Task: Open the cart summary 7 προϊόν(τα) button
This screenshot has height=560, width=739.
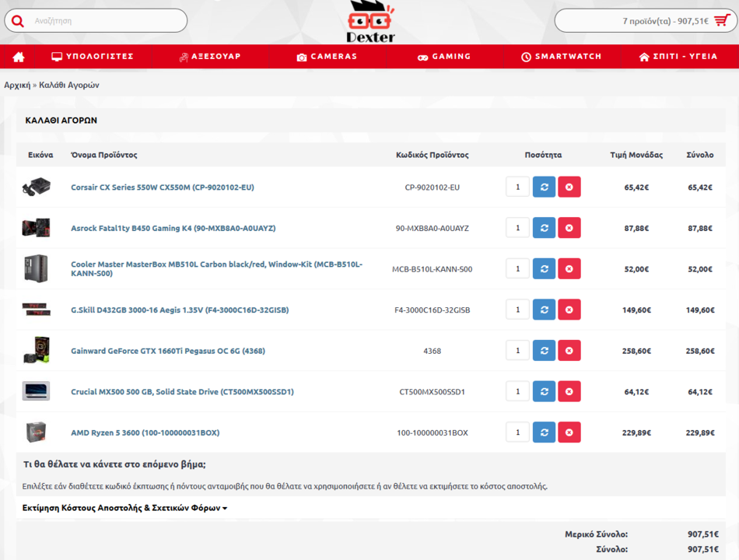Action: pos(646,21)
